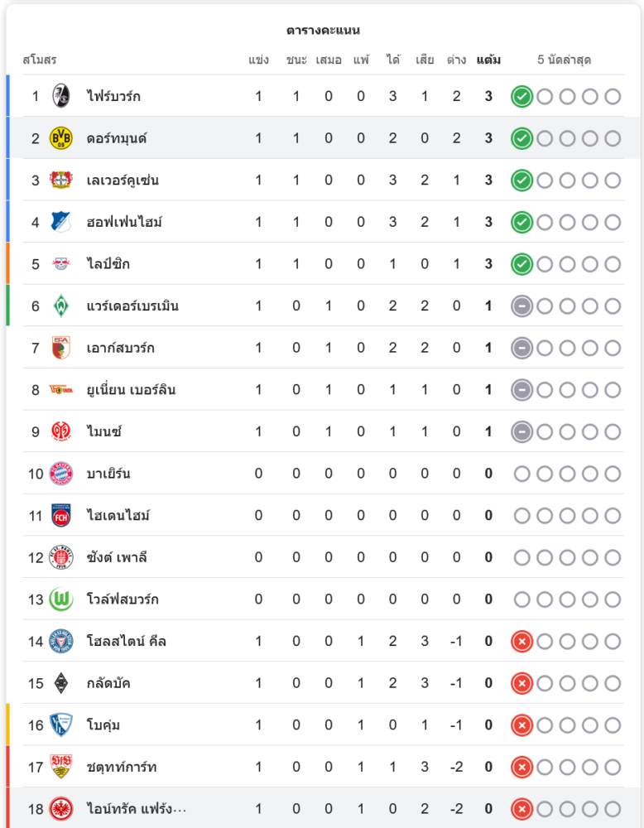The height and width of the screenshot is (828, 644).
Task: Open the RB Leipzig logo
Action: click(61, 263)
